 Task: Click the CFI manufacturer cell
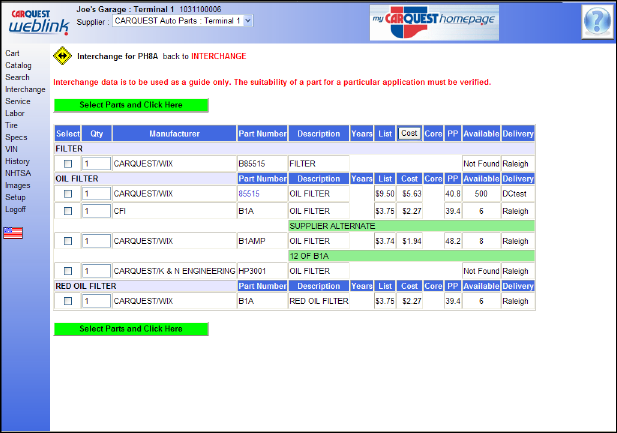click(174, 211)
